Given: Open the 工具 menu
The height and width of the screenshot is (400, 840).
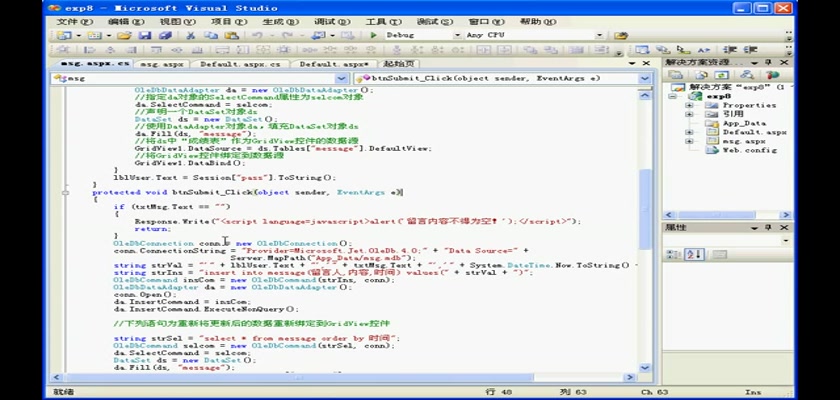Looking at the screenshot, I should point(384,22).
